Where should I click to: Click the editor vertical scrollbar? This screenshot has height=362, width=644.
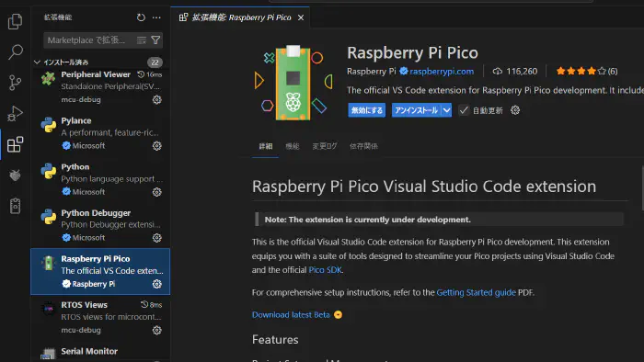[x=642, y=187]
